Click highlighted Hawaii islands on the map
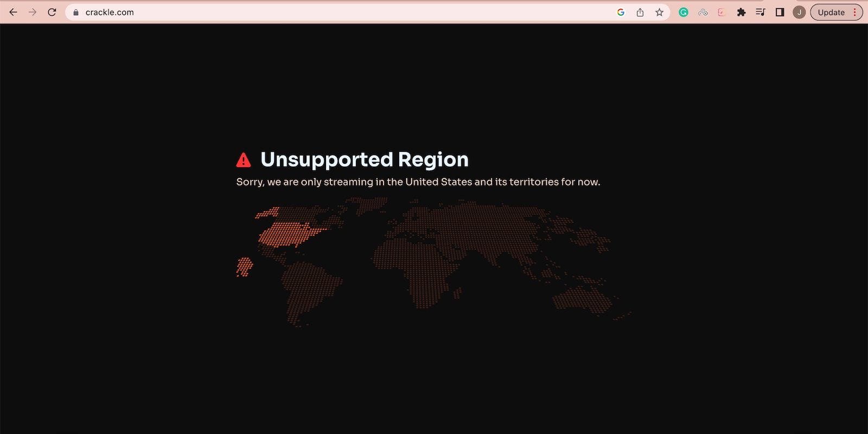The height and width of the screenshot is (434, 868). [x=245, y=267]
